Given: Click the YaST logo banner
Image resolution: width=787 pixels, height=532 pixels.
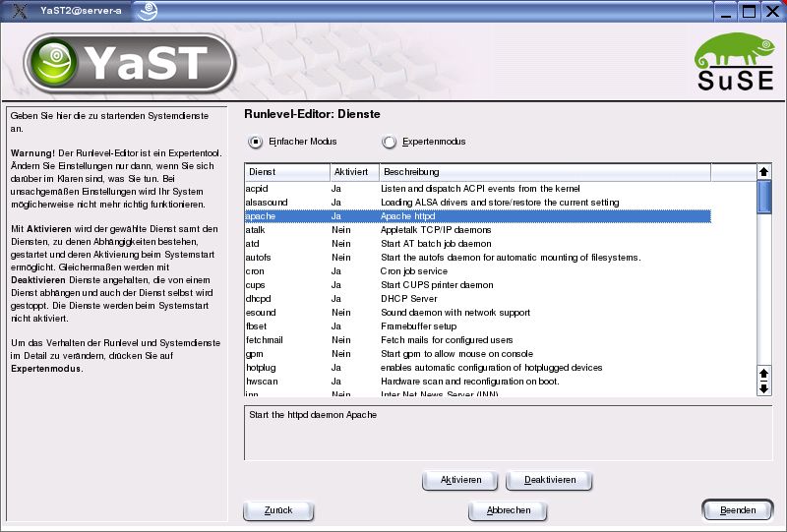Looking at the screenshot, I should 130,63.
